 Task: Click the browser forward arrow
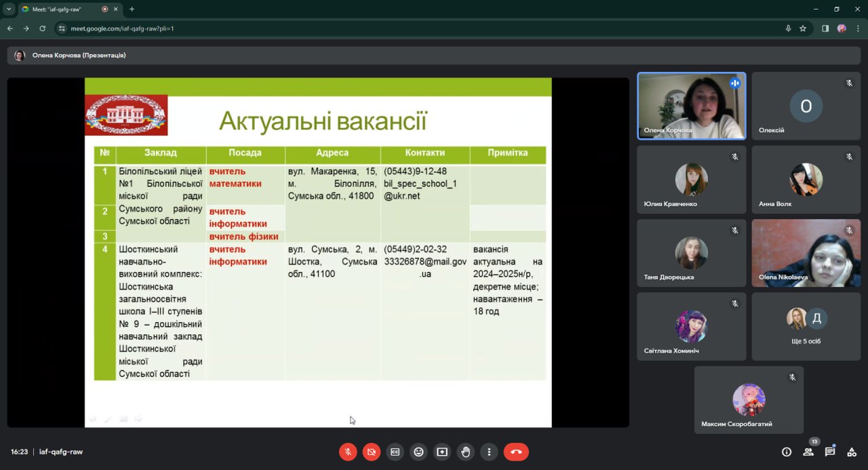26,28
